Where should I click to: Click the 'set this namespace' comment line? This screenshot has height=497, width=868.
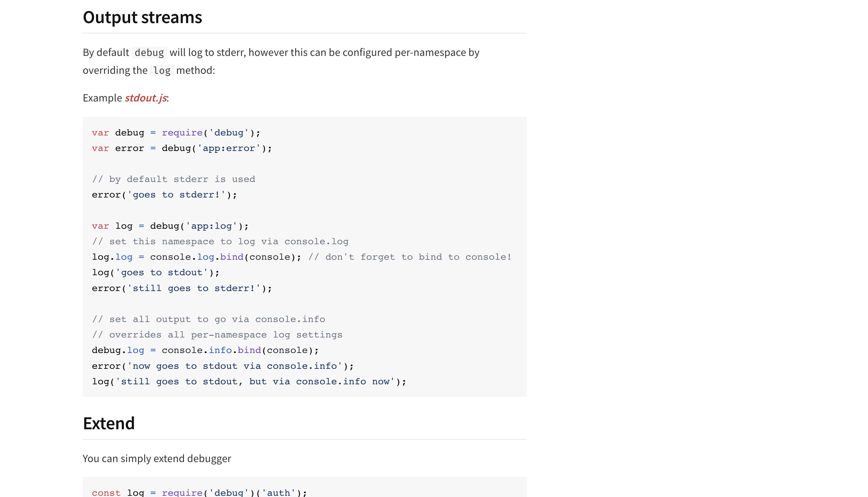[220, 242]
